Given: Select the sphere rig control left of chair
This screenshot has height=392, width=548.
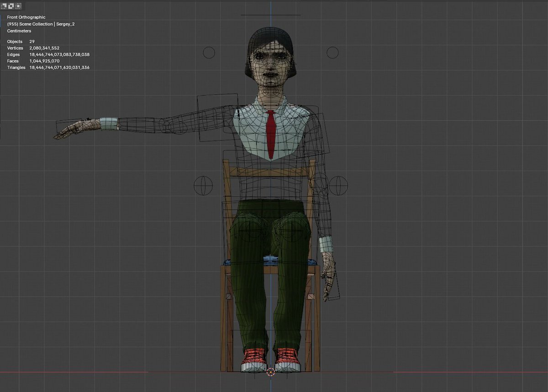Looking at the screenshot, I should pos(203,185).
